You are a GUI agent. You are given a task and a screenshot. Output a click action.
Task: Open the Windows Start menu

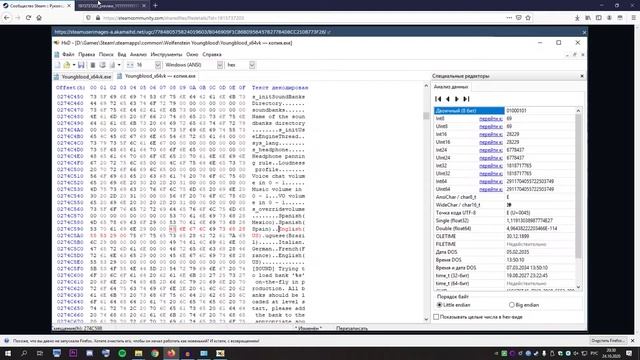point(8,353)
